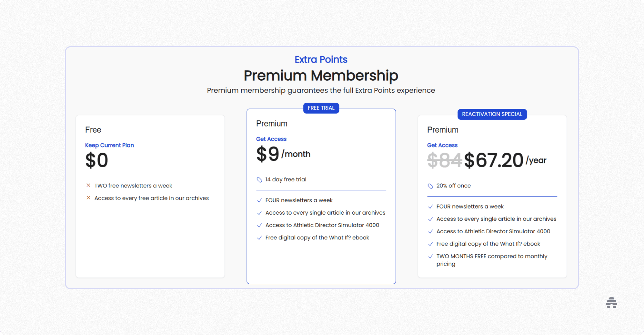This screenshot has height=335, width=644.
Task: Expand the FREE TRIAL badge details
Action: [321, 108]
